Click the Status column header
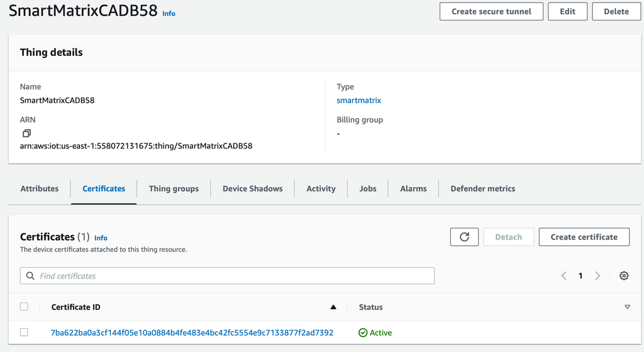The width and height of the screenshot is (644, 352). point(370,307)
